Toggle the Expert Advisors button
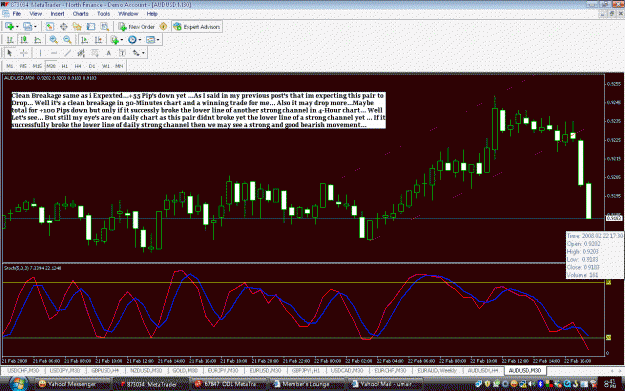Viewport: 625px width, 391px height. [x=197, y=27]
